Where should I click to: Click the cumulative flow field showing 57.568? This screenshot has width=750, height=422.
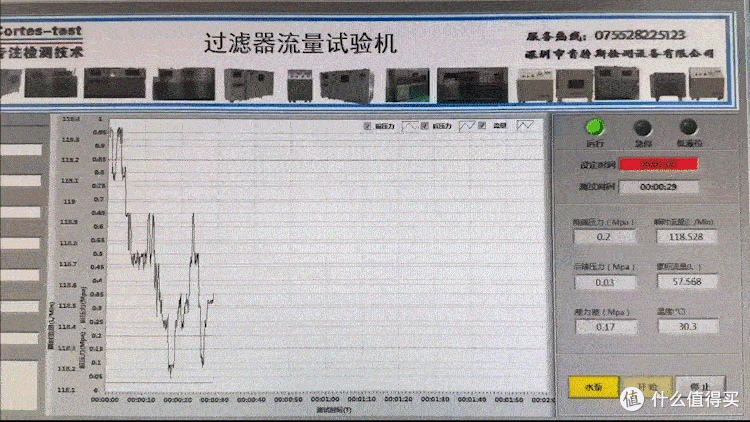(687, 281)
